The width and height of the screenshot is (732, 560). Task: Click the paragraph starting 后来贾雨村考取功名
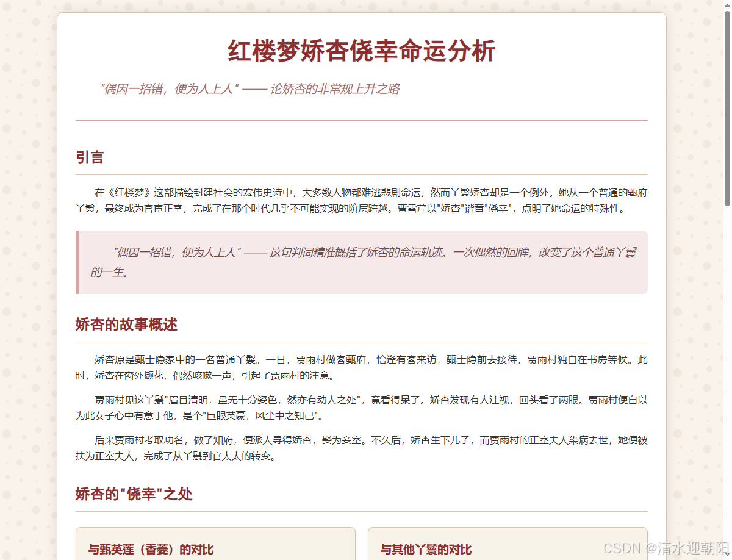coord(361,448)
